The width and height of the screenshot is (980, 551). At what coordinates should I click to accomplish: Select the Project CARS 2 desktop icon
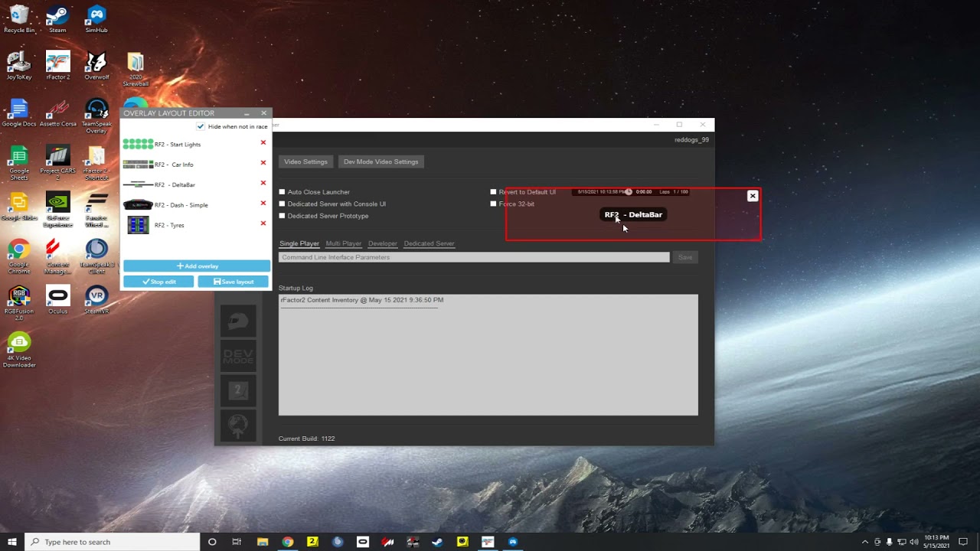[x=57, y=162]
